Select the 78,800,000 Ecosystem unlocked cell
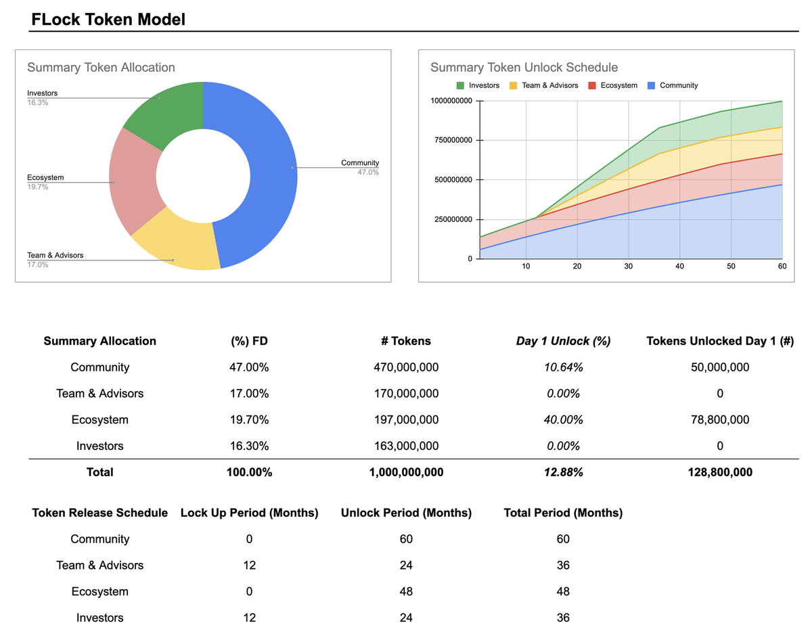 [x=720, y=419]
